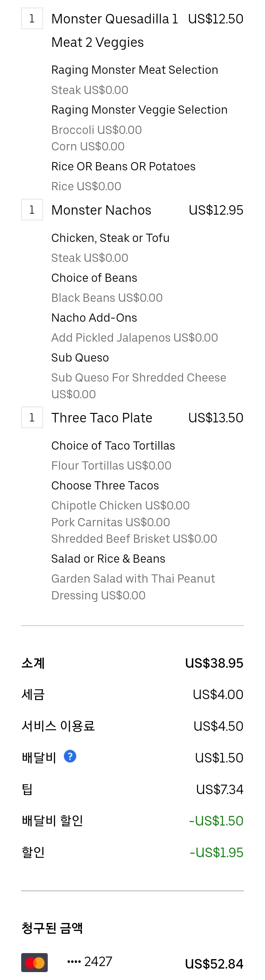
Task: Click the 팁 tip amount US$7.34
Action: [219, 789]
